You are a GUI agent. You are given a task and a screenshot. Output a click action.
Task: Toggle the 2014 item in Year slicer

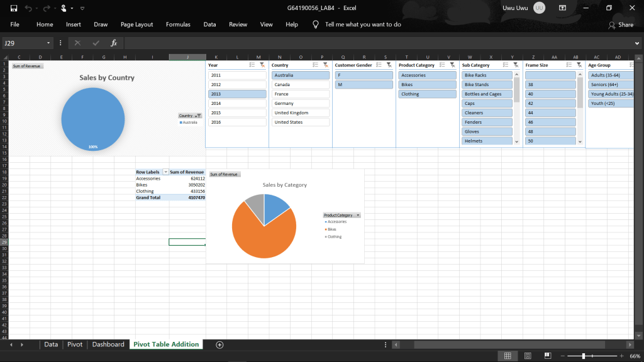point(237,103)
